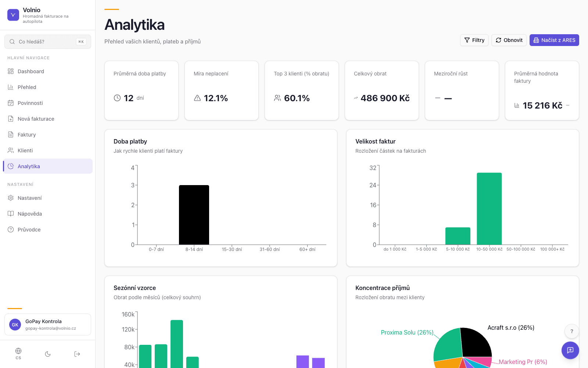This screenshot has width=588, height=368.
Task: Click the Klienti people icon
Action: [x=11, y=151]
